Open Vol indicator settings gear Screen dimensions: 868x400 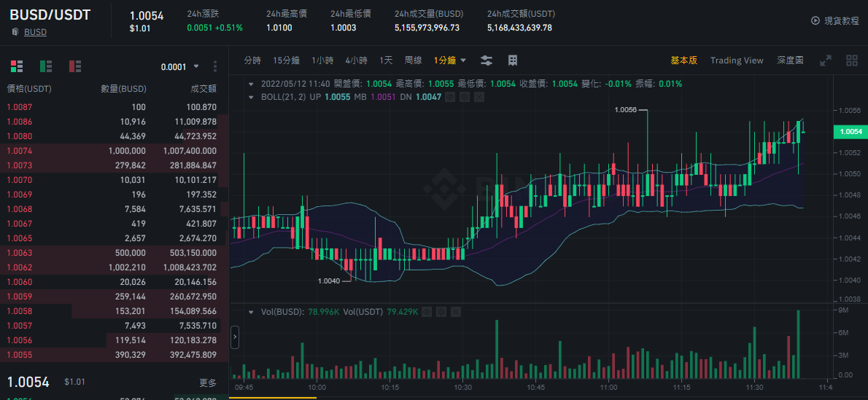coord(441,312)
